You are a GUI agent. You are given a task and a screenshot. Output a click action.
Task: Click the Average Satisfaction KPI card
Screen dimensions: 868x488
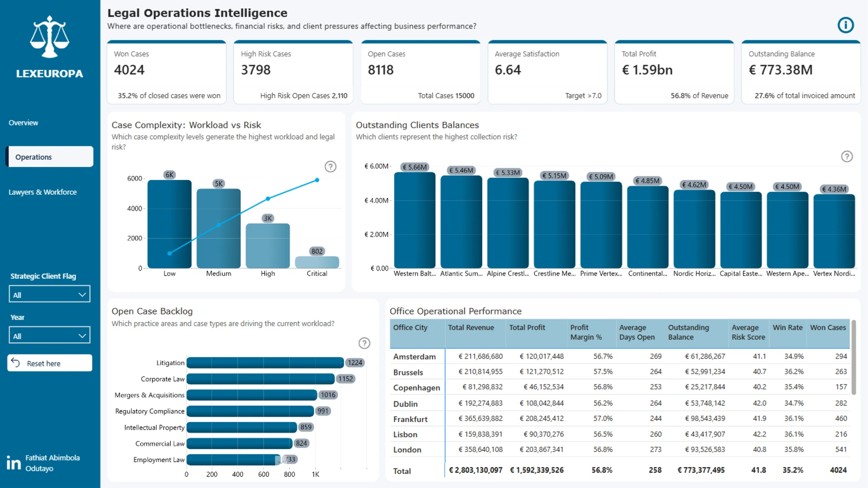pos(547,72)
